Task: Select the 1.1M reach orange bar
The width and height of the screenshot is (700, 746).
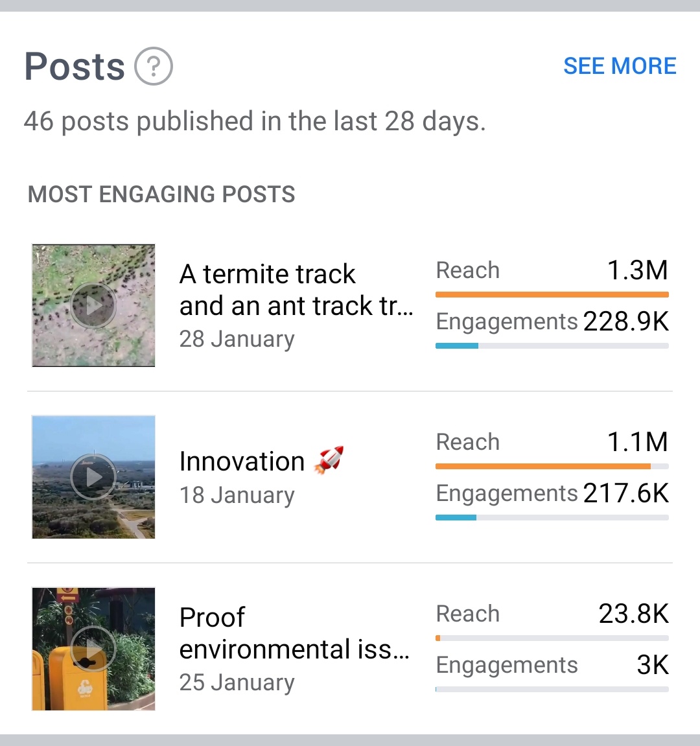Action: [552, 466]
